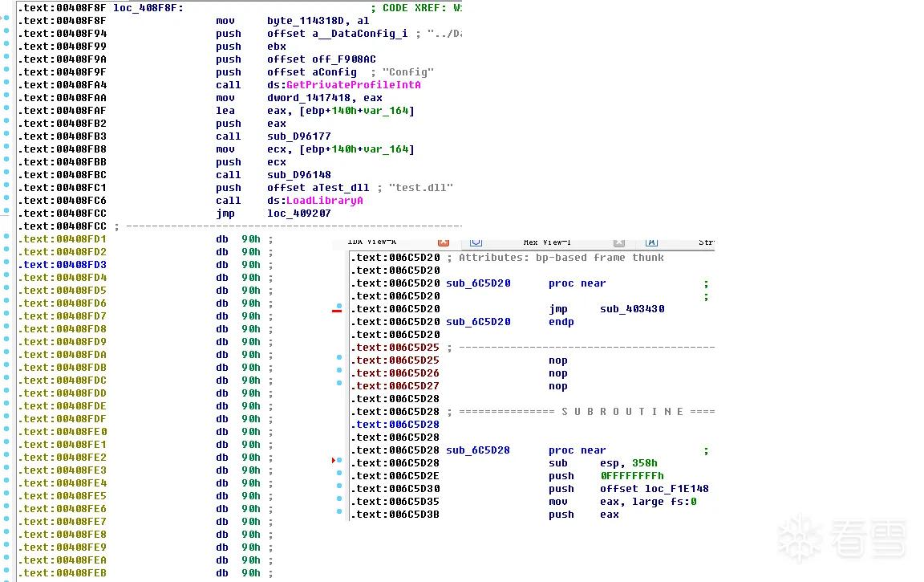The image size is (924, 582).
Task: Click the sub_6C5D28 proc name
Action: click(478, 450)
